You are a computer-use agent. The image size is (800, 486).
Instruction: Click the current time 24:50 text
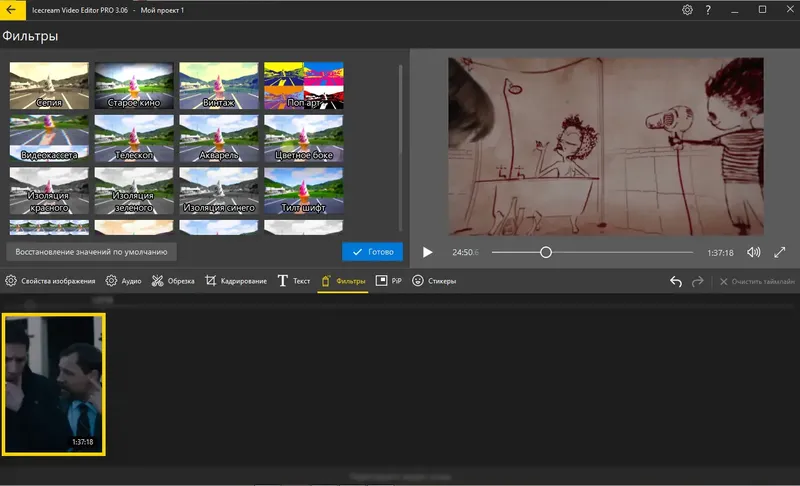(x=465, y=252)
